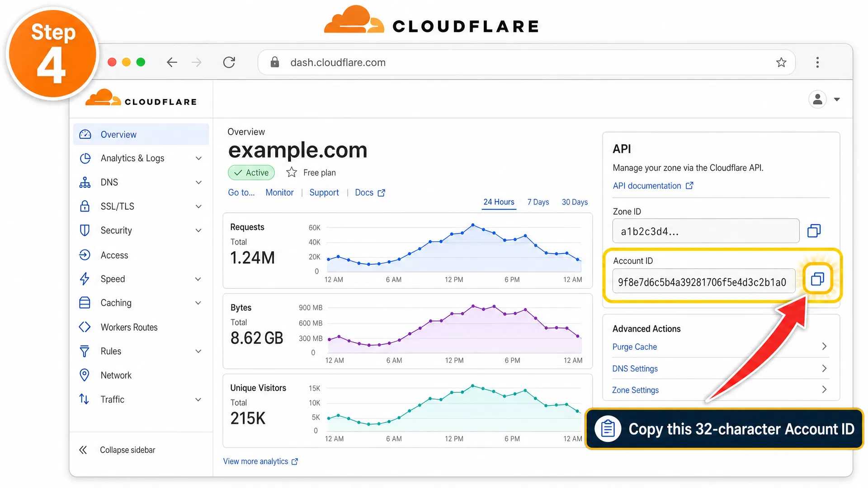
Task: Click the browser back arrow
Action: (x=172, y=62)
